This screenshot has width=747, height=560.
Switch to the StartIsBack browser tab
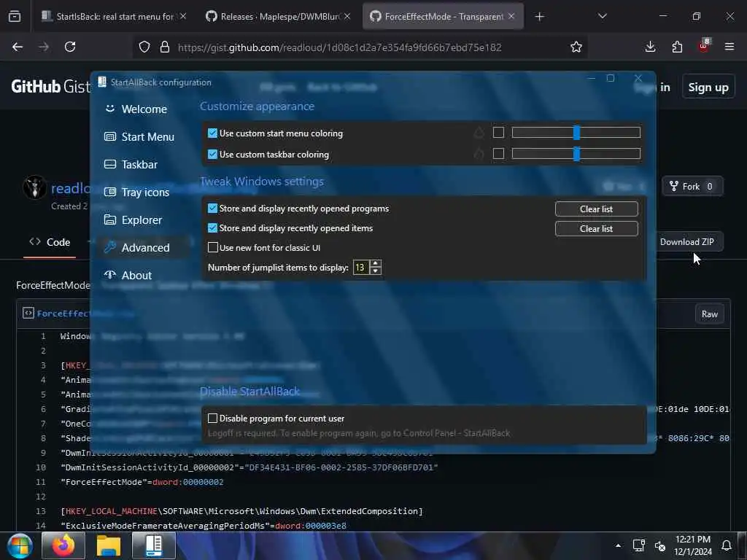click(x=114, y=17)
